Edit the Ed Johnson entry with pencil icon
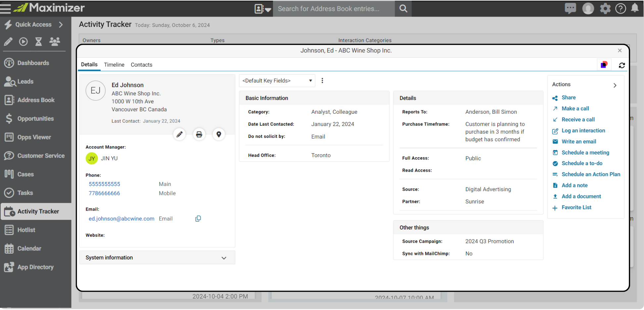This screenshot has width=644, height=310. point(179,134)
